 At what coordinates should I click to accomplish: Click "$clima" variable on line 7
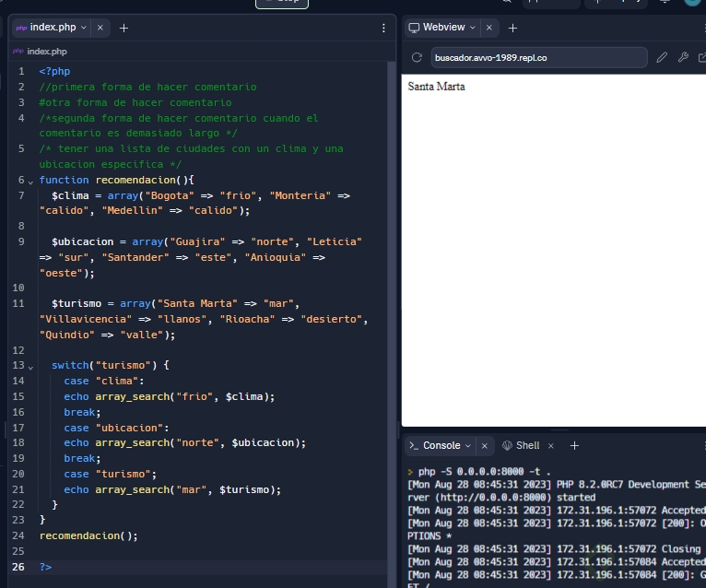click(x=70, y=195)
